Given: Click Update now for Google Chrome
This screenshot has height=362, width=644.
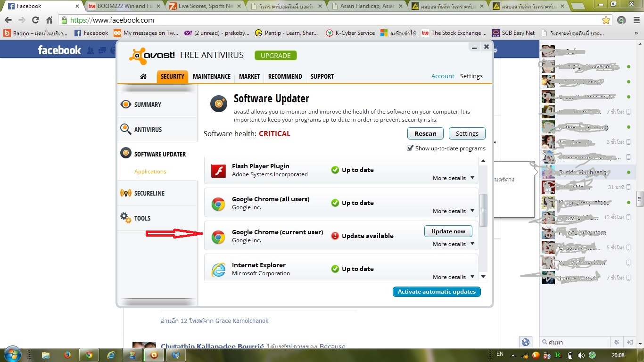Looking at the screenshot, I should pyautogui.click(x=448, y=231).
